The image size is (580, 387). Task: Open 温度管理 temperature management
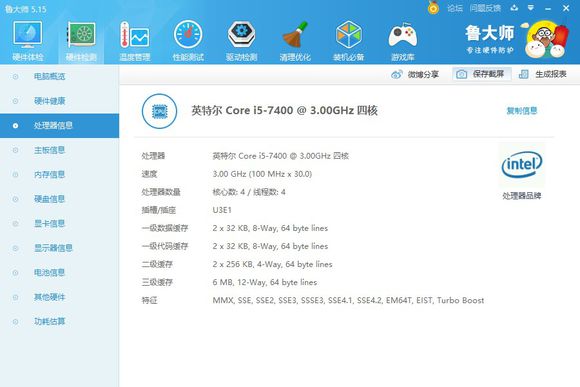click(135, 41)
